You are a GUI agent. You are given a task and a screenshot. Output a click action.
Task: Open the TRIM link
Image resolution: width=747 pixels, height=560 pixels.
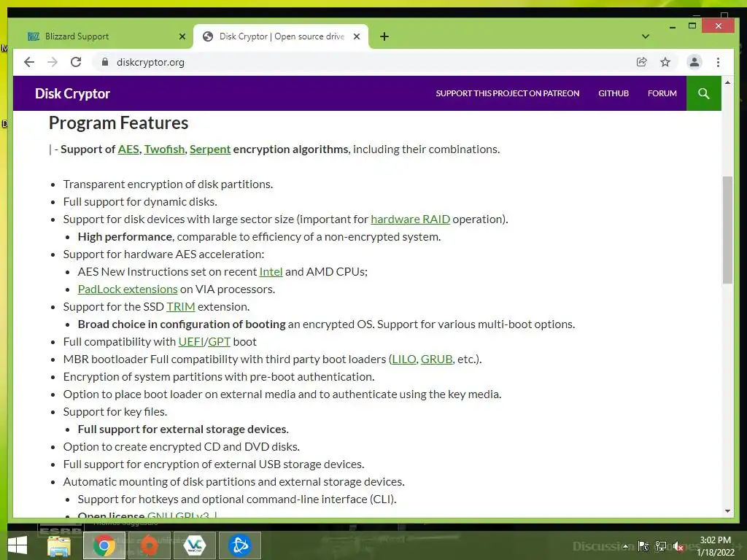[181, 307]
